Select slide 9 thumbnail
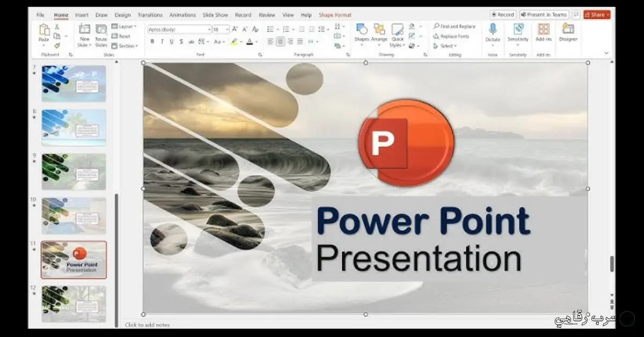Image resolution: width=644 pixels, height=337 pixels. click(74, 171)
